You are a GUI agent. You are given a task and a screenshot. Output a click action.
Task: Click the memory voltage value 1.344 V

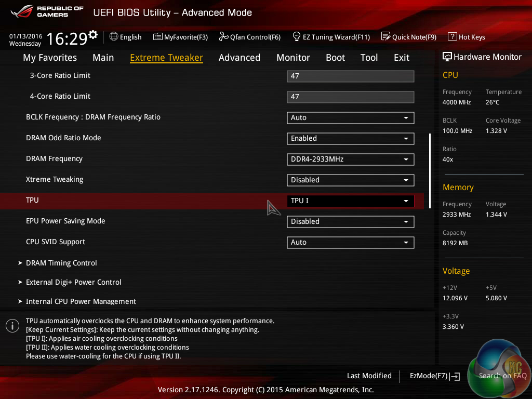(496, 214)
